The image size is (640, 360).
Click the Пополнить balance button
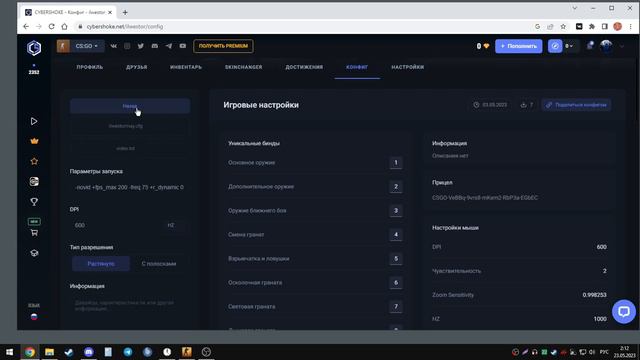(x=519, y=46)
